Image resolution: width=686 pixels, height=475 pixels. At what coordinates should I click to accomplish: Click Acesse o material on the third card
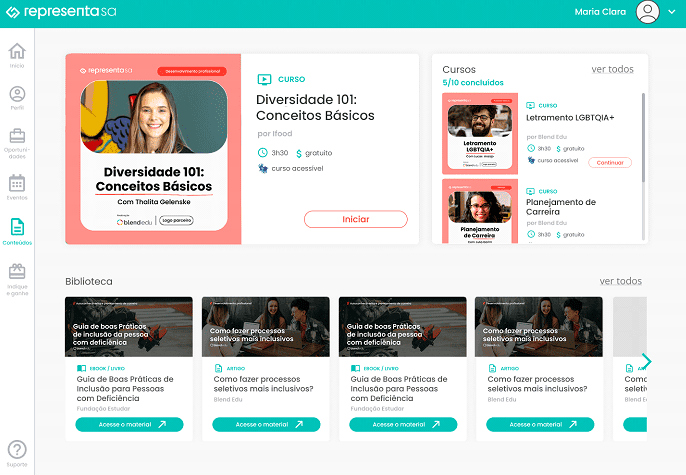pyautogui.click(x=403, y=425)
